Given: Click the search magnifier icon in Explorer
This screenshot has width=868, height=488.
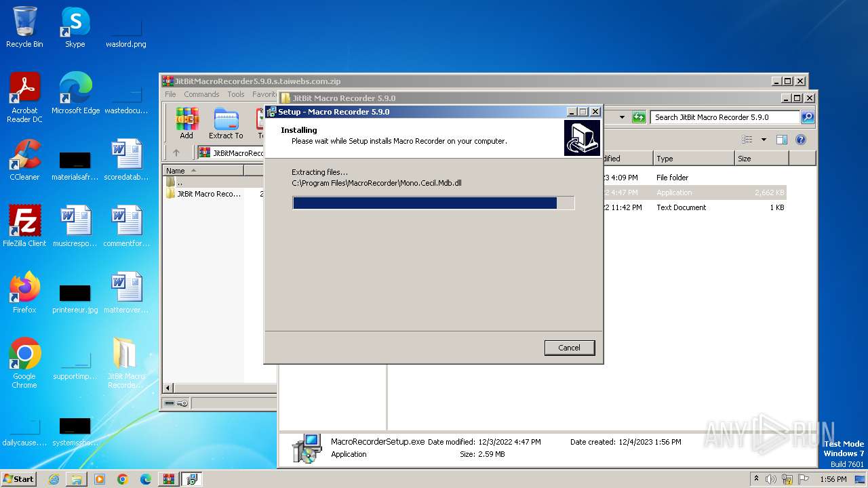Looking at the screenshot, I should pos(808,117).
